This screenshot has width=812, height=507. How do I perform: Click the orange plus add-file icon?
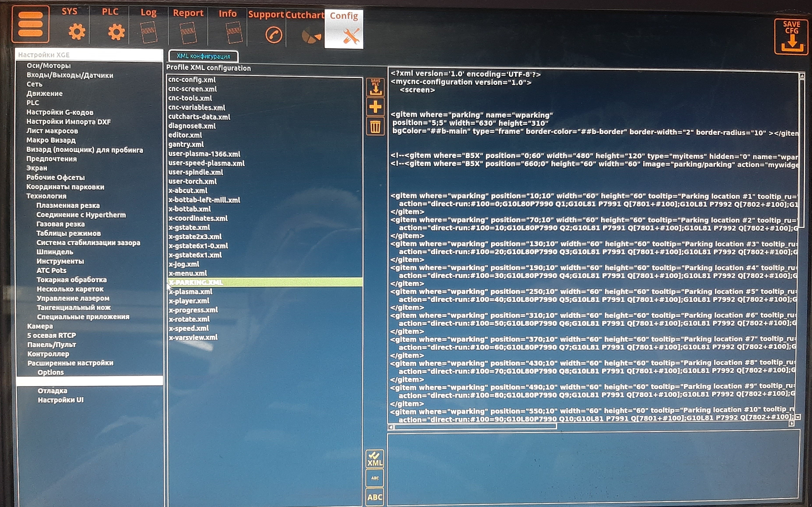click(x=375, y=107)
